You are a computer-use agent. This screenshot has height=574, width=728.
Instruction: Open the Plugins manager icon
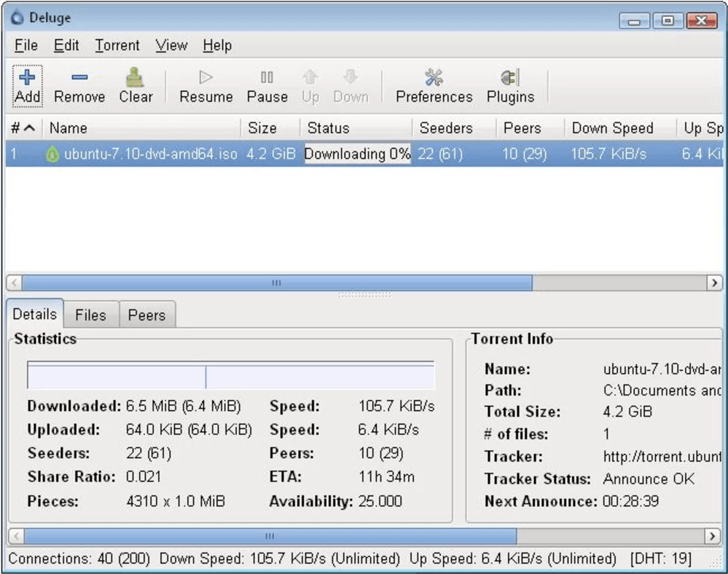pyautogui.click(x=509, y=84)
